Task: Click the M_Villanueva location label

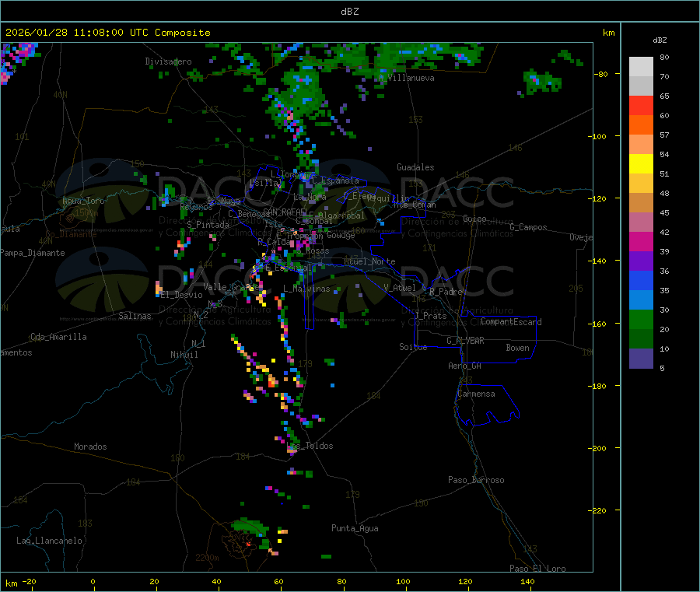Action: tap(406, 78)
